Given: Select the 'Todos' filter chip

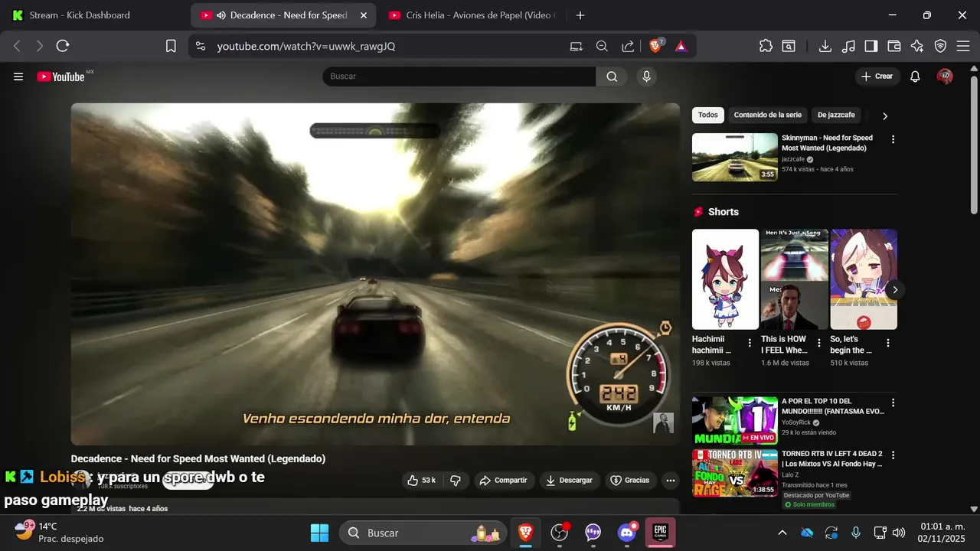Looking at the screenshot, I should [x=708, y=116].
